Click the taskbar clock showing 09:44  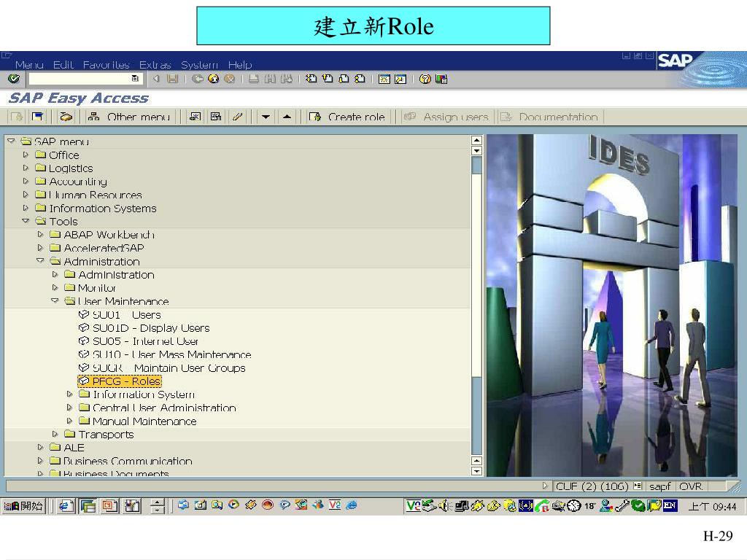pos(712,506)
